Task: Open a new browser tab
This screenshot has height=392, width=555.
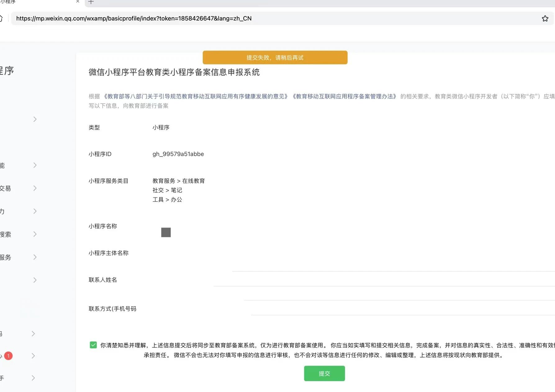Action: (x=91, y=2)
